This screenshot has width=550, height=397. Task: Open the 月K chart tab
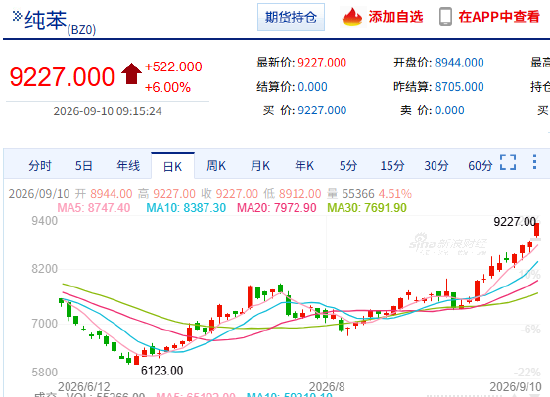click(260, 166)
